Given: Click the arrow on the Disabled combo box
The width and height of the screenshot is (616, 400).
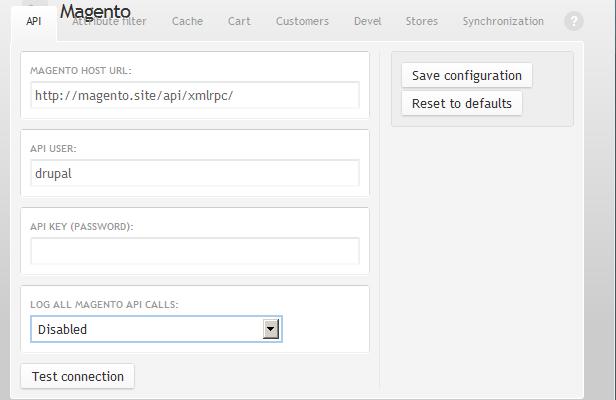Looking at the screenshot, I should [270, 329].
